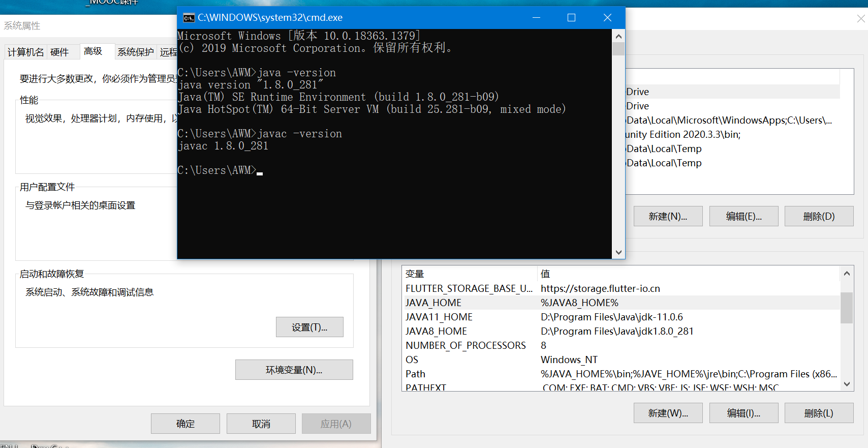Click the system variables scrollbar thumb

(847, 308)
